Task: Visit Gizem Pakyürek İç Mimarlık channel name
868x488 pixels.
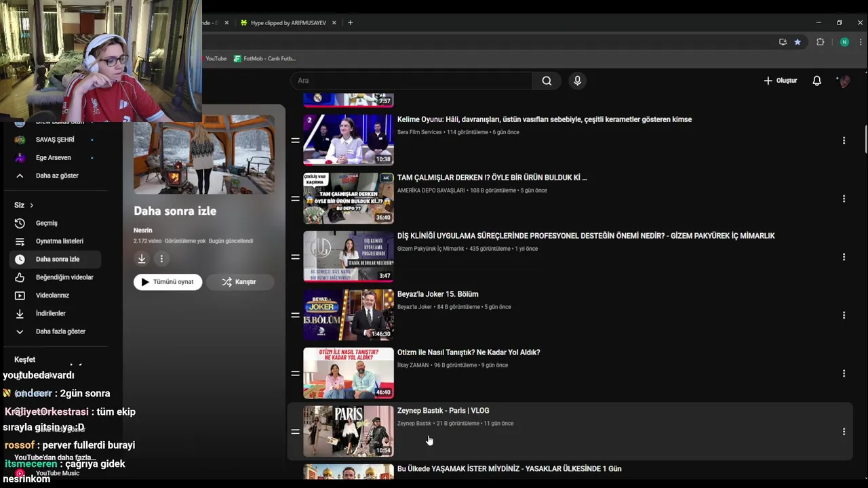Action: click(x=431, y=249)
